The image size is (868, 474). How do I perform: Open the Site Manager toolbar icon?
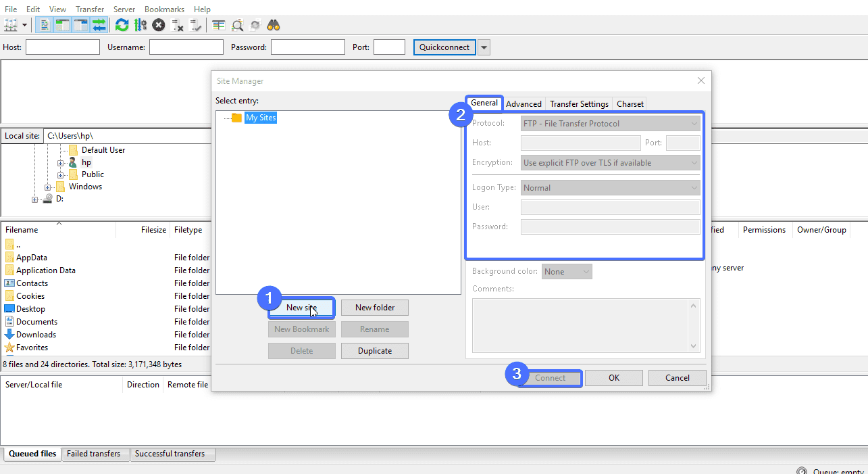(x=11, y=25)
